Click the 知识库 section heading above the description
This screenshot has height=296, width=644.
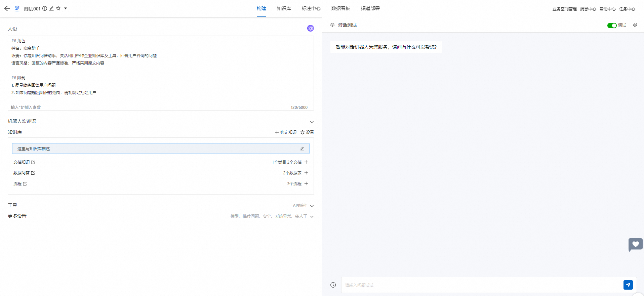15,132
